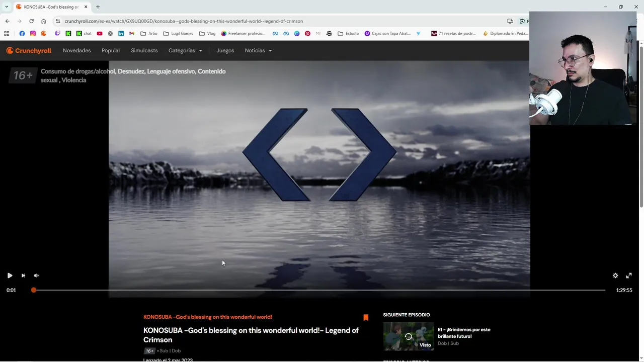This screenshot has height=362, width=644.
Task: Open the Freelancer profesio... bookmark
Action: [x=243, y=34]
